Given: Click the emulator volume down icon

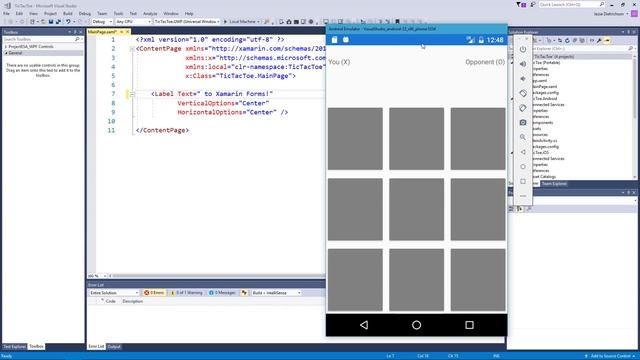Looking at the screenshot, I should tap(523, 79).
